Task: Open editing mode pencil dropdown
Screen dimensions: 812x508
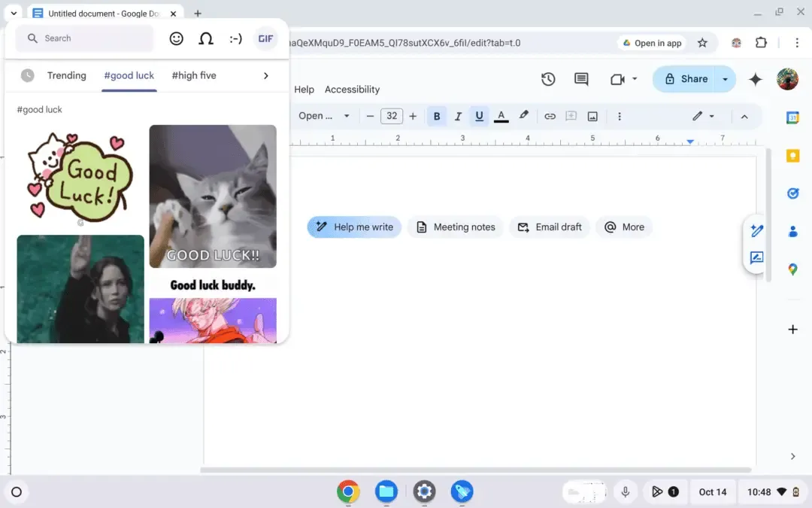Action: 703,116
